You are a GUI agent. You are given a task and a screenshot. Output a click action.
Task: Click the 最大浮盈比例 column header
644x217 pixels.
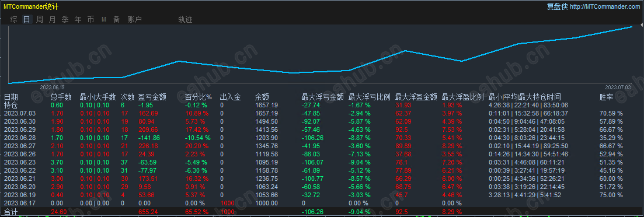coord(462,97)
